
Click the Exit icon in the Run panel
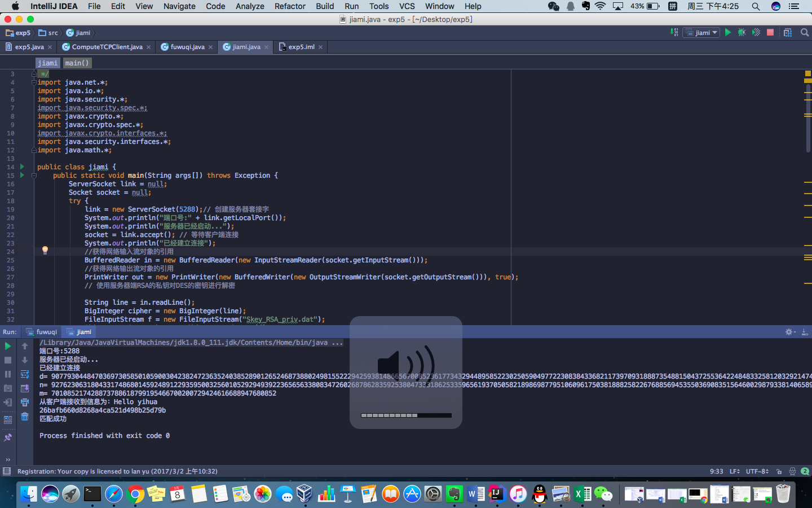point(8,402)
